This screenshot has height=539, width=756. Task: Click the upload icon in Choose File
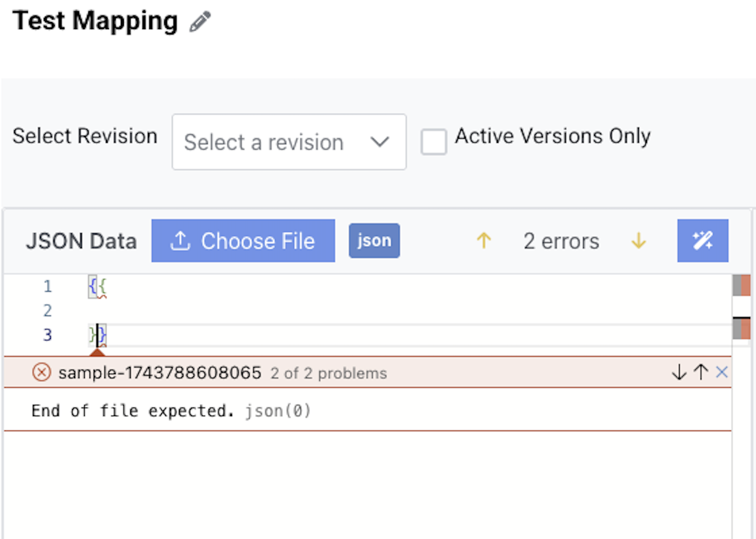[x=180, y=241]
